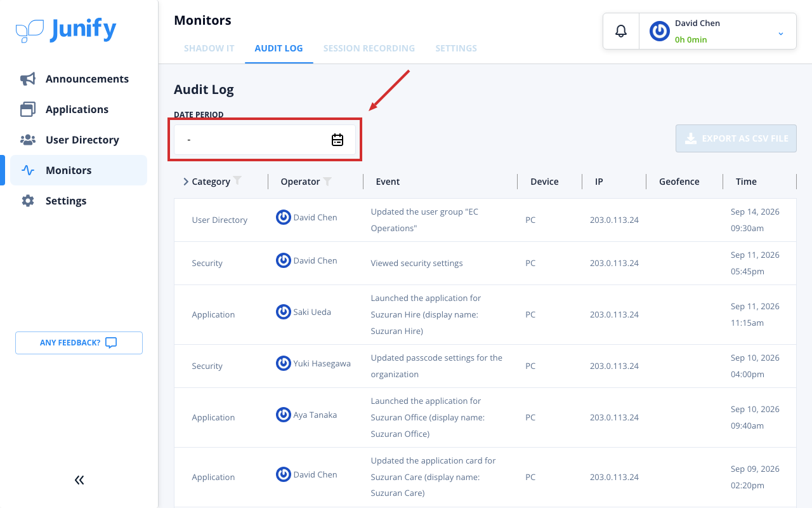This screenshot has width=812, height=508.
Task: Open the David Chen account dropdown arrow
Action: [x=781, y=32]
